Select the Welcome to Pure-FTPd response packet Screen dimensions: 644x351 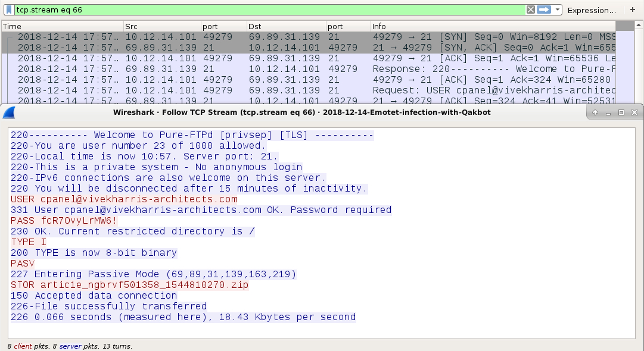pyautogui.click(x=309, y=69)
